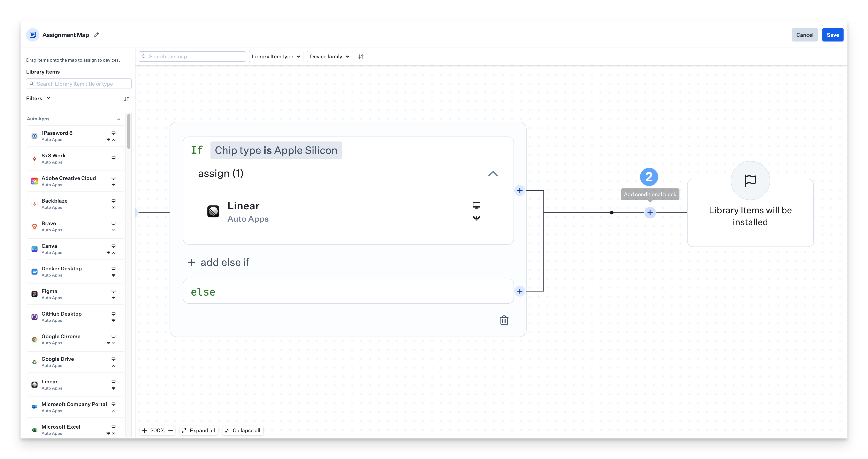Click the Add conditional block plus icon
Viewport: 868px width, 459px height.
(x=650, y=213)
